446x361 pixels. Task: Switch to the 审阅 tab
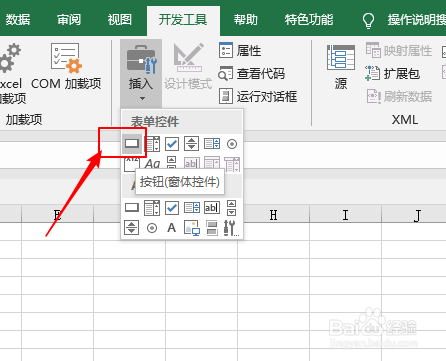[x=69, y=20]
